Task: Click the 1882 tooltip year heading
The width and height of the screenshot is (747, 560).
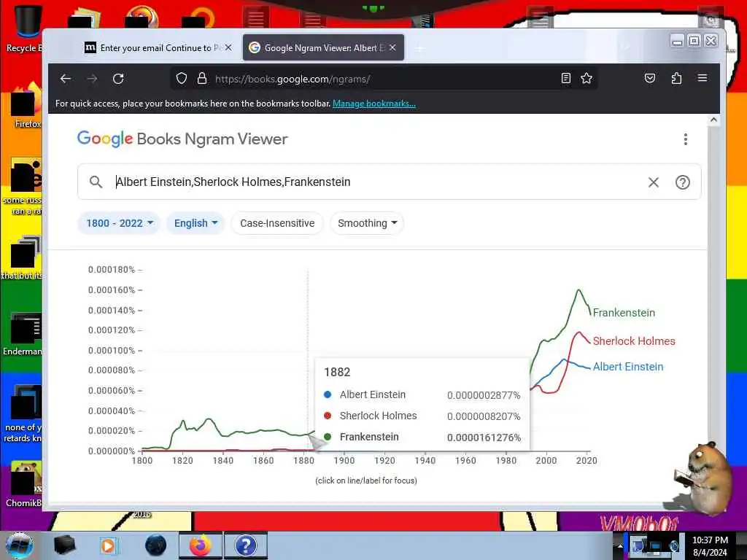Action: point(337,373)
